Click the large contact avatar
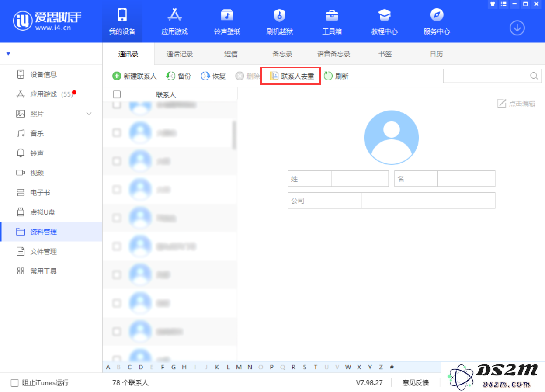545x392 pixels. (391, 137)
